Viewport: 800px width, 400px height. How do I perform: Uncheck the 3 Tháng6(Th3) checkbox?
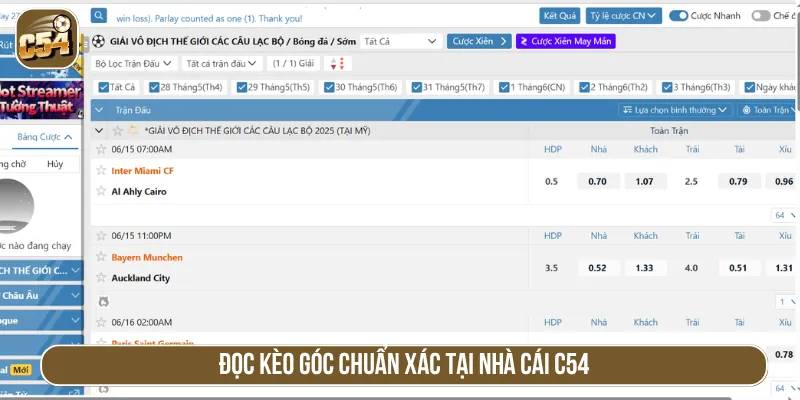[x=667, y=87]
